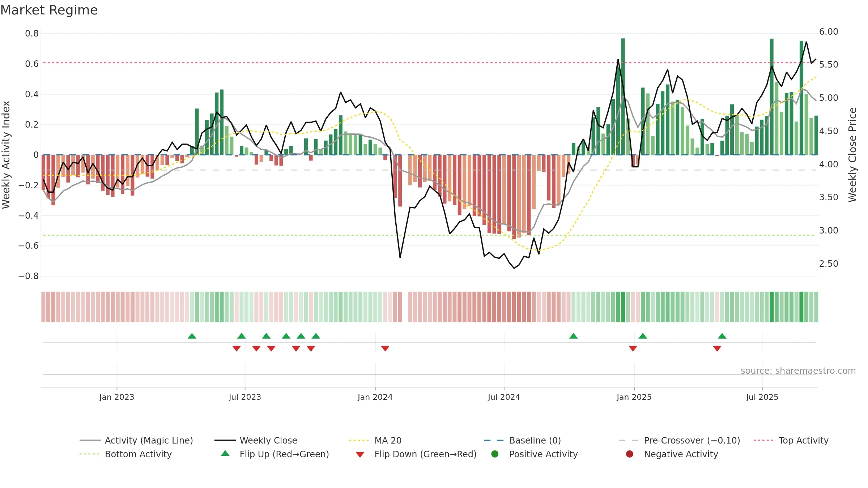Click the Jan 2025 x-axis label
The image size is (868, 488).
[x=634, y=397]
